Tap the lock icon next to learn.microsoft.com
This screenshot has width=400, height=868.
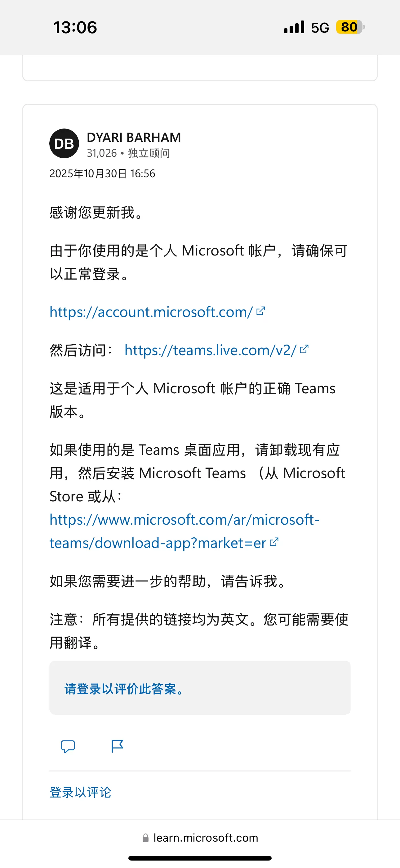[x=146, y=838]
